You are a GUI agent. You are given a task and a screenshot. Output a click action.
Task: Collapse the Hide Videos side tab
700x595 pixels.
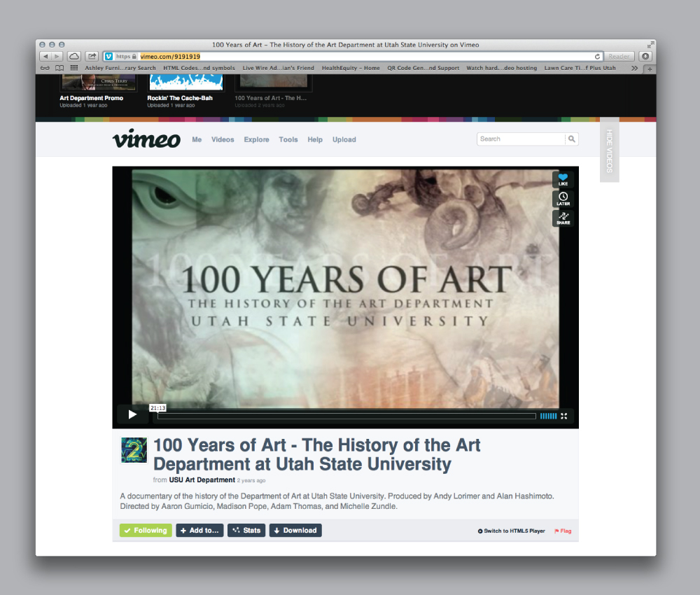pyautogui.click(x=610, y=150)
